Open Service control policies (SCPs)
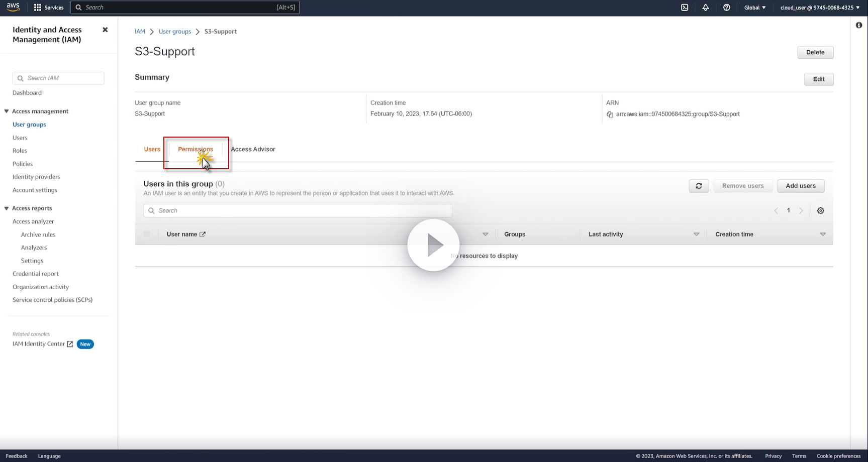The image size is (868, 462). coord(53,300)
